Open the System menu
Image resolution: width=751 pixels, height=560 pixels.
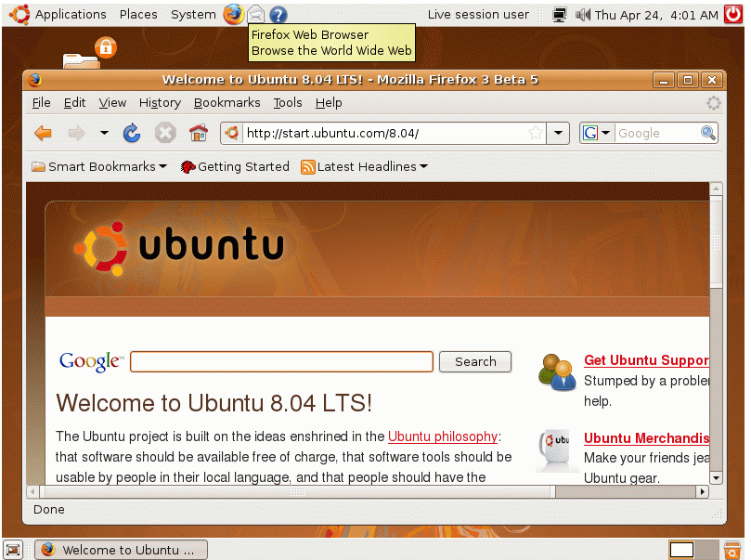pyautogui.click(x=193, y=15)
